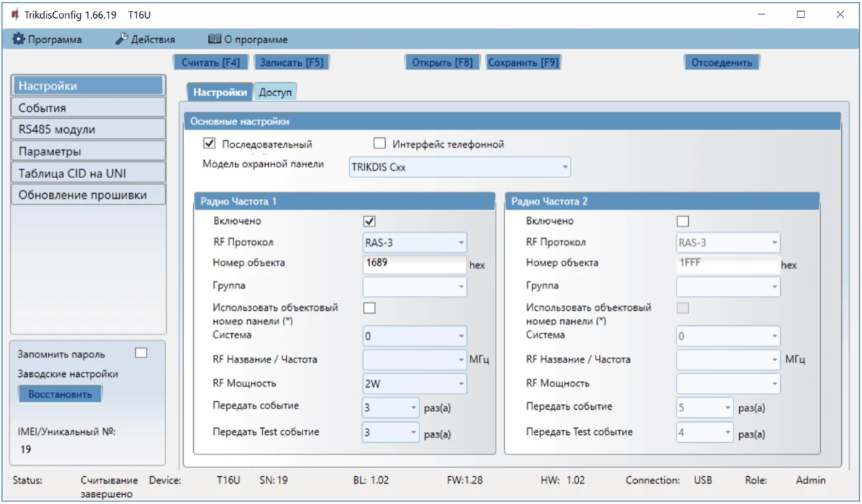Tick the Интерфейс телефонной checkbox

(380, 144)
